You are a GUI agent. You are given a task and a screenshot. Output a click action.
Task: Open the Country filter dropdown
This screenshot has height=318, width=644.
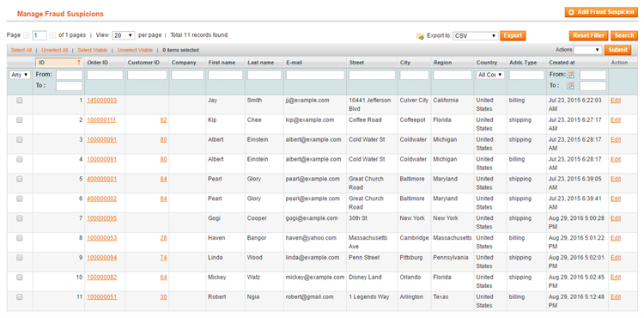click(x=490, y=75)
